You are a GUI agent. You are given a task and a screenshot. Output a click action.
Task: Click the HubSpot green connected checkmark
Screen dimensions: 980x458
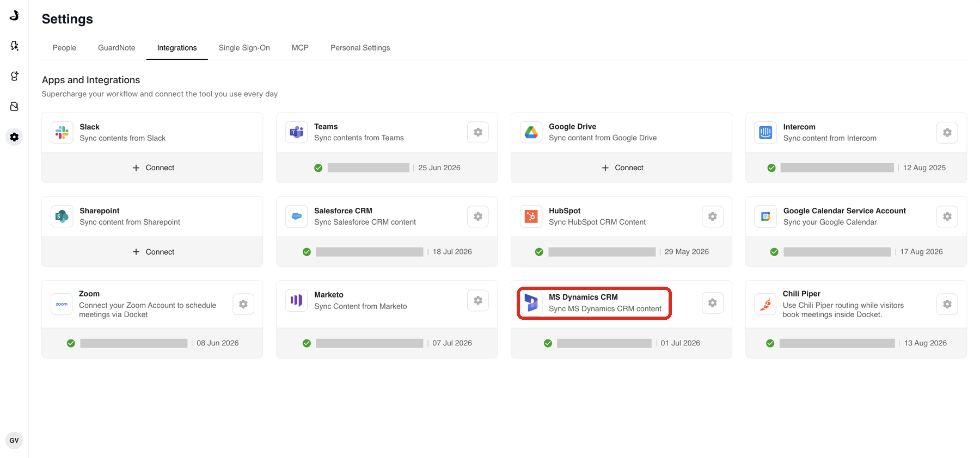(x=539, y=252)
